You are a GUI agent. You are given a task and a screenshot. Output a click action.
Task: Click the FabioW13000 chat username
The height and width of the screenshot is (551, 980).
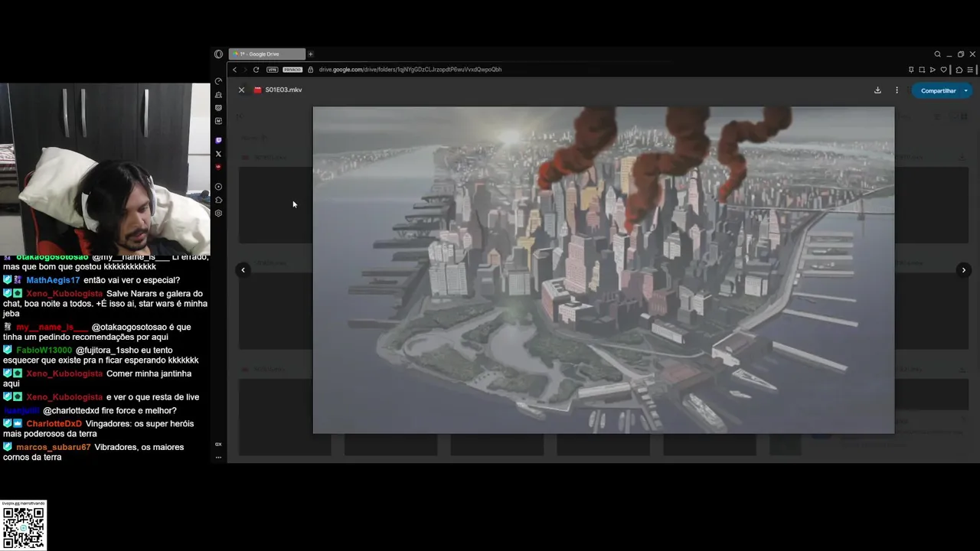44,350
